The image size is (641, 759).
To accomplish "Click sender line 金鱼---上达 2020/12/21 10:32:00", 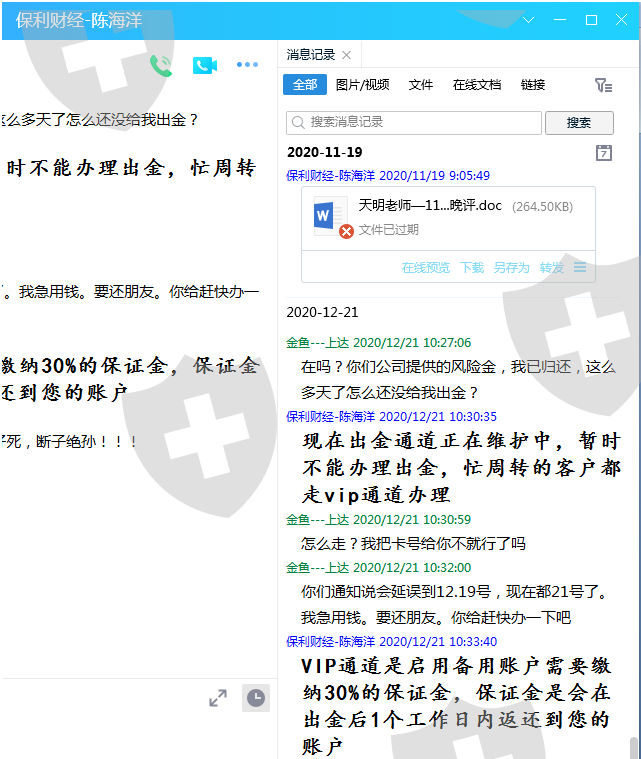I will (378, 567).
